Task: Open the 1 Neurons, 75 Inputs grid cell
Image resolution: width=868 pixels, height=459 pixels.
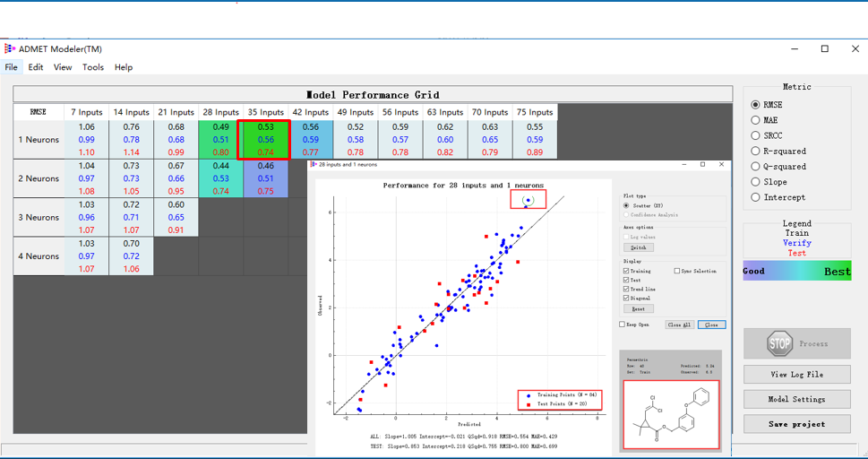Action: pyautogui.click(x=535, y=140)
